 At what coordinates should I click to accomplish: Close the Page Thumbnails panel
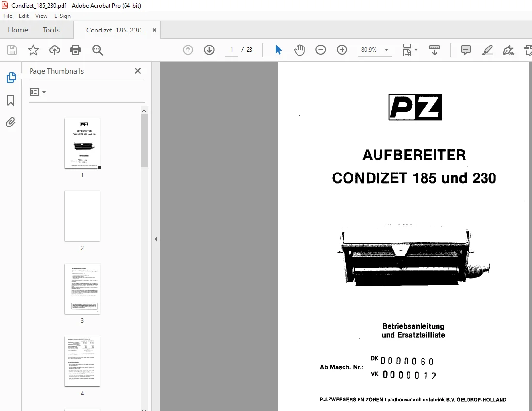(x=138, y=71)
